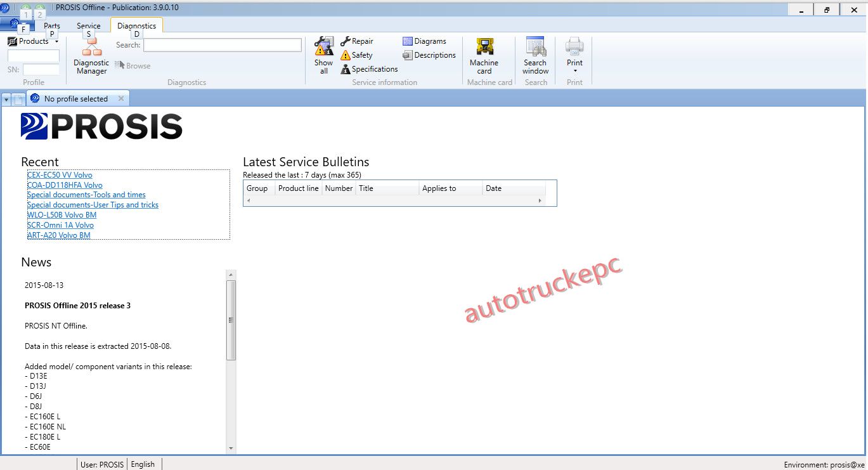
Task: Click the News panel scrollbar thumb
Action: 231,320
